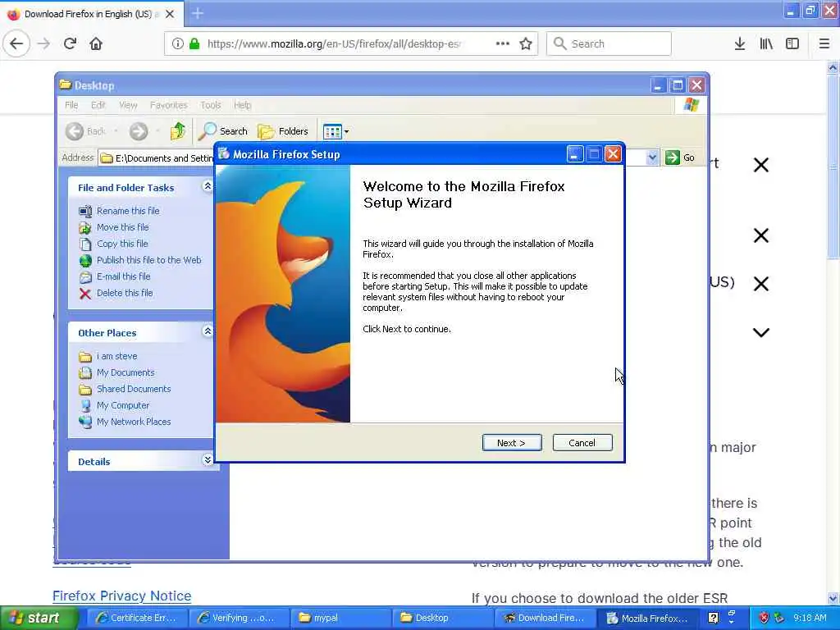Screen dimensions: 840x630
Task: Click the Go button in Explorer
Action: 680,157
